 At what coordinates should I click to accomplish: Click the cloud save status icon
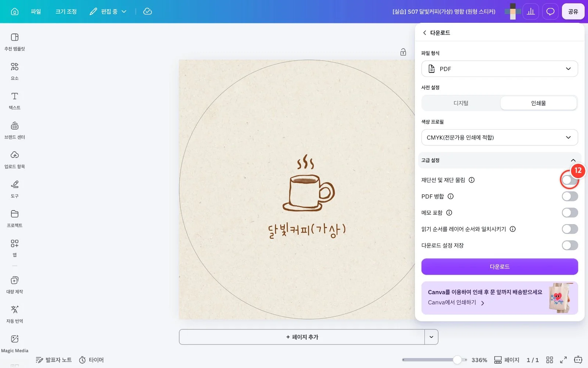pos(147,11)
